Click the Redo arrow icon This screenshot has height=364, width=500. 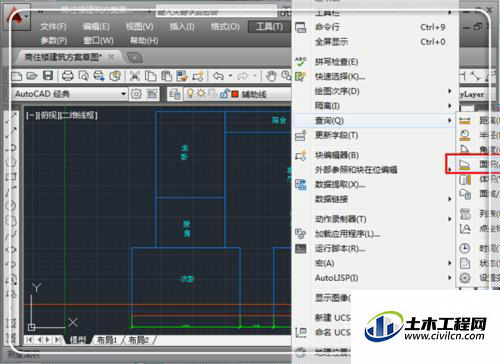pos(243,76)
